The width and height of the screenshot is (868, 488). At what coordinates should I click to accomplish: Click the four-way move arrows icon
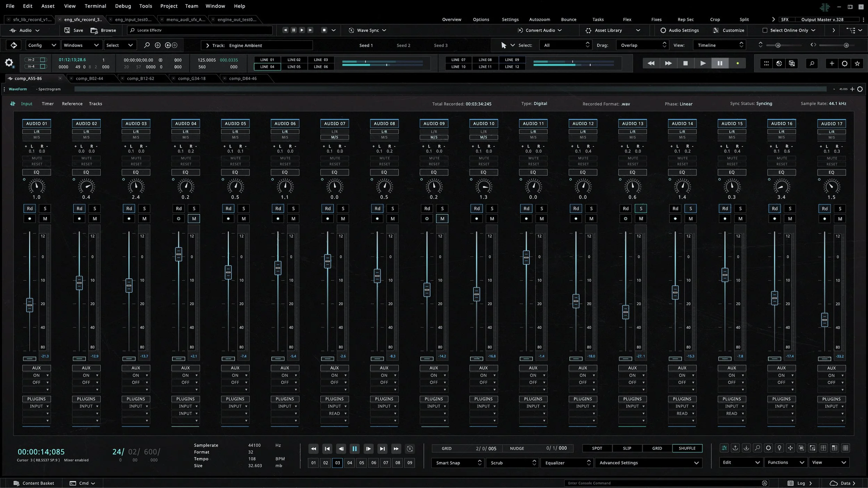click(791, 448)
